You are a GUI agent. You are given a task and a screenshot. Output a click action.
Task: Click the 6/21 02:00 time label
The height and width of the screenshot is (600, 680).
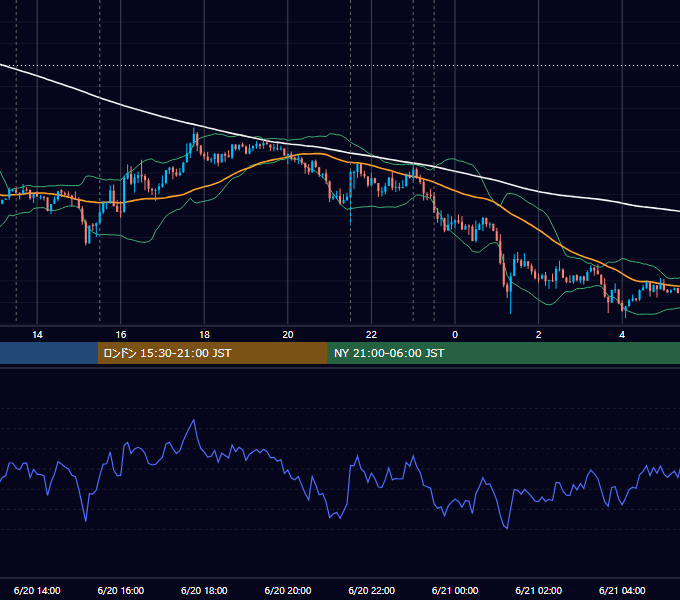tap(539, 590)
